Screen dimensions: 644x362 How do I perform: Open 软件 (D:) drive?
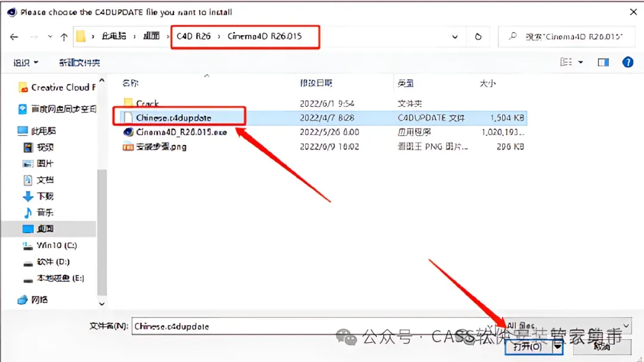(46, 262)
